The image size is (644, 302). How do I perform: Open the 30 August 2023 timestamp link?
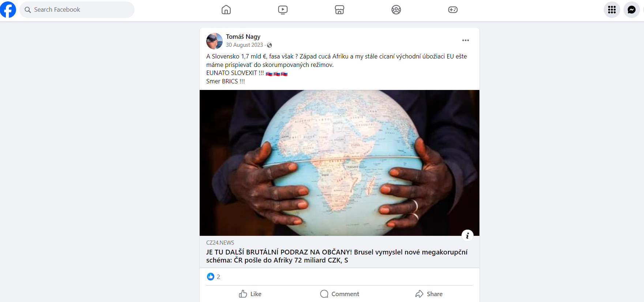coord(244,45)
